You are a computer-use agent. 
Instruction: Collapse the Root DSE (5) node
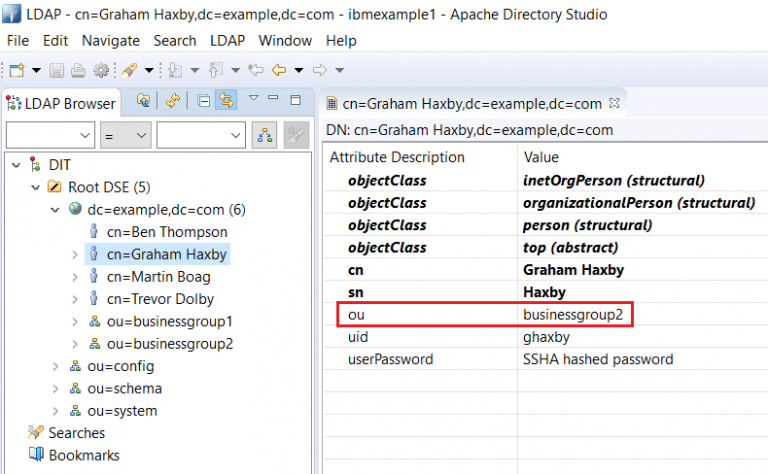coord(36,188)
